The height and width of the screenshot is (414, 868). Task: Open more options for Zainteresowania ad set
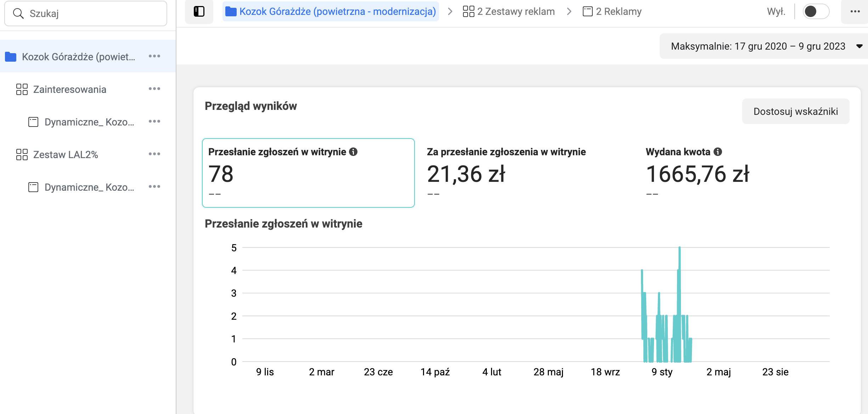(x=154, y=89)
